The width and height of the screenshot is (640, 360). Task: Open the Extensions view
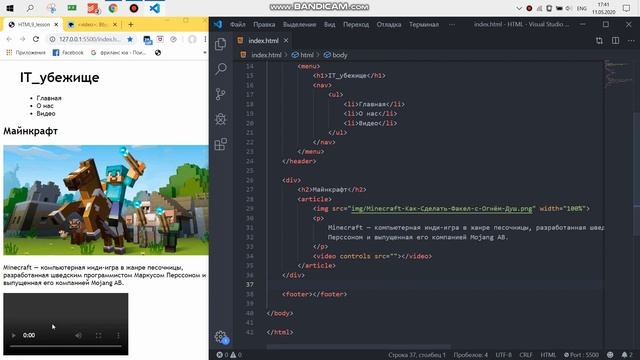click(x=221, y=144)
